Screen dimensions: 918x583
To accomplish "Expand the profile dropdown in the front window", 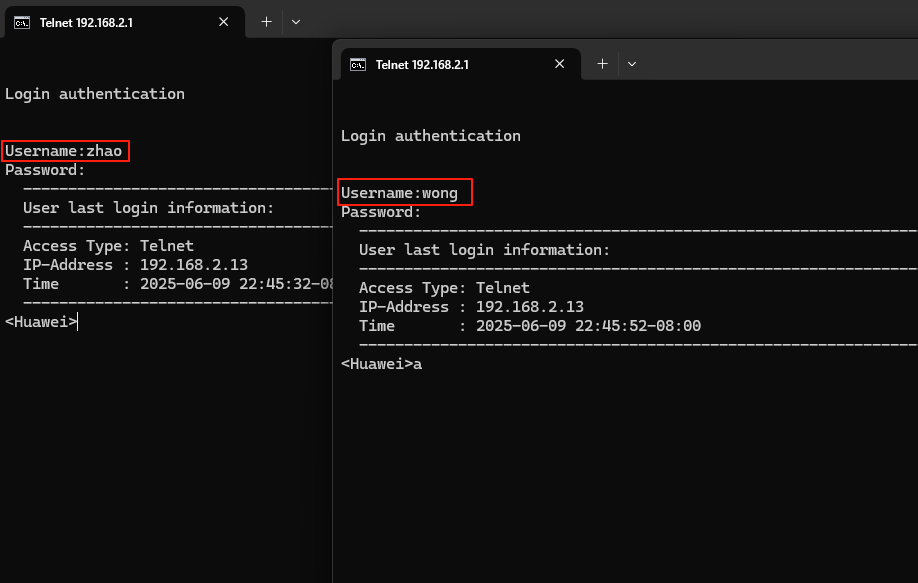I will tap(632, 64).
